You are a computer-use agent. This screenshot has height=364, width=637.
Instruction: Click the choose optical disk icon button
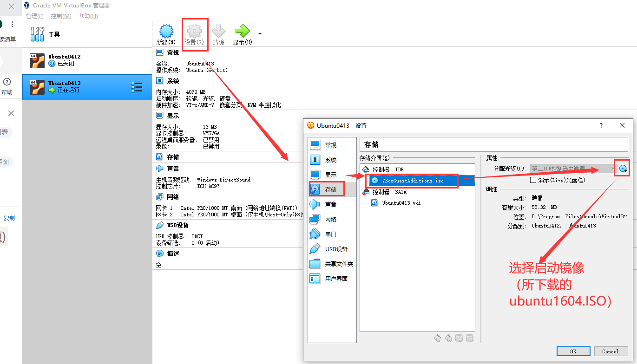(623, 168)
